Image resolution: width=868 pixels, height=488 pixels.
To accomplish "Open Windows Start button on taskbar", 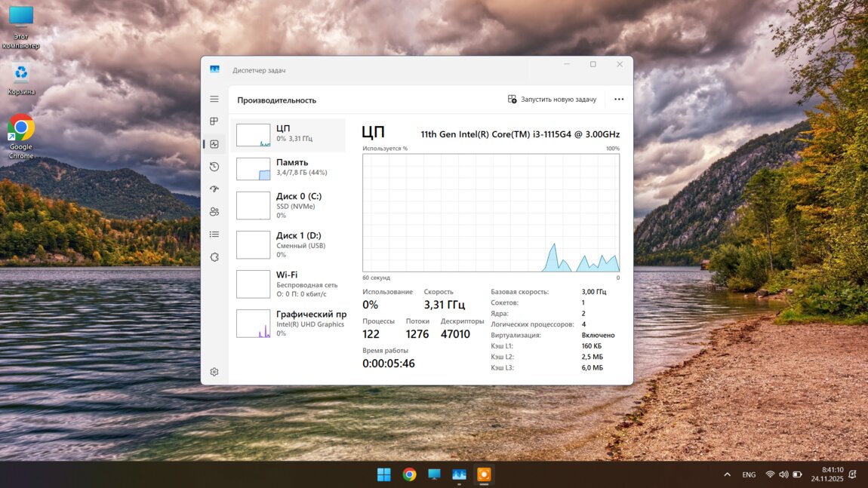I will [x=384, y=474].
